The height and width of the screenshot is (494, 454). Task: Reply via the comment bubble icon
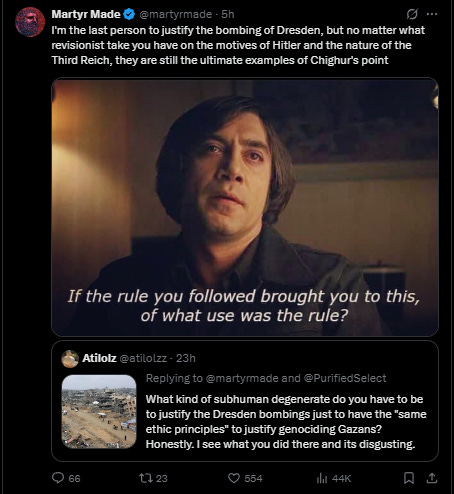(58, 478)
